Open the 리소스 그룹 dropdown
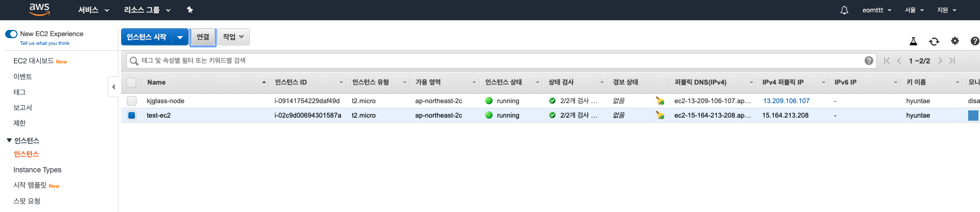 (x=147, y=10)
